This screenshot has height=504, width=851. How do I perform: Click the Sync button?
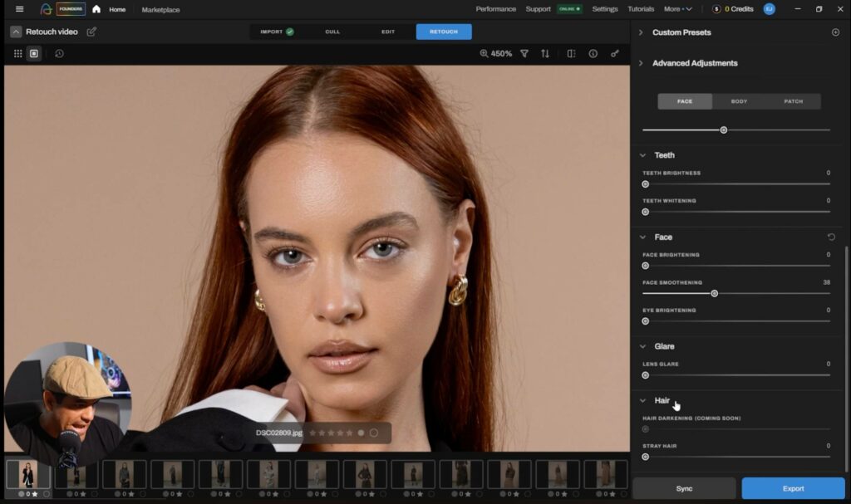click(x=682, y=488)
